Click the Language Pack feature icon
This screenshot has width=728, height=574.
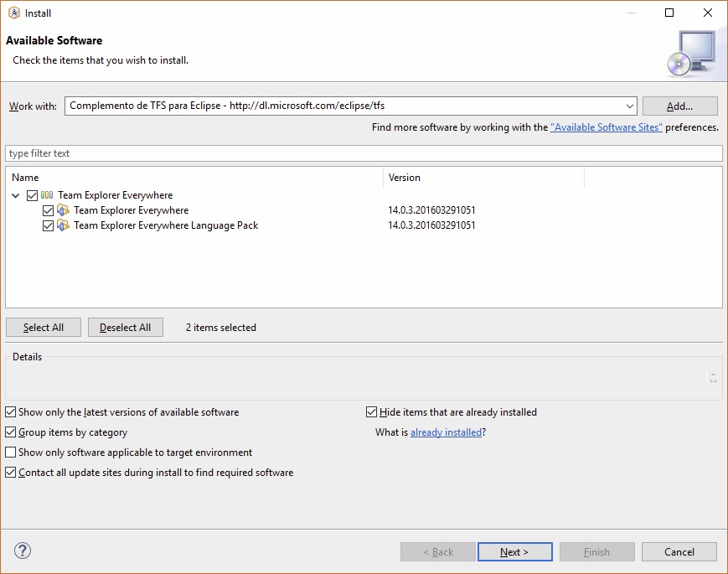coord(63,225)
